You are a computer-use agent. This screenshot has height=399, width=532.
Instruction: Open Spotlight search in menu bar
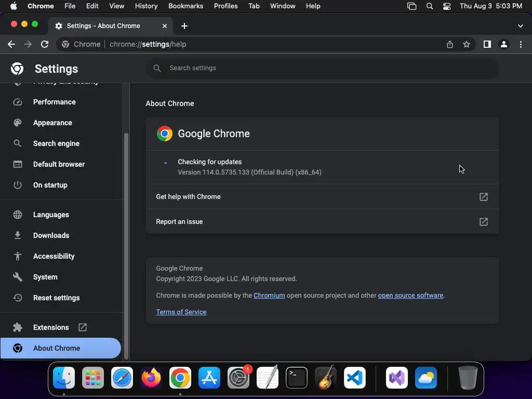tap(430, 6)
